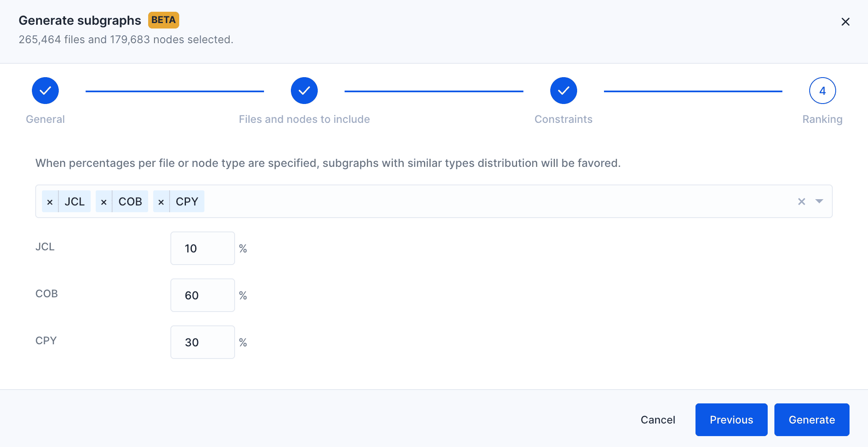Click the CPY row label

pos(46,340)
